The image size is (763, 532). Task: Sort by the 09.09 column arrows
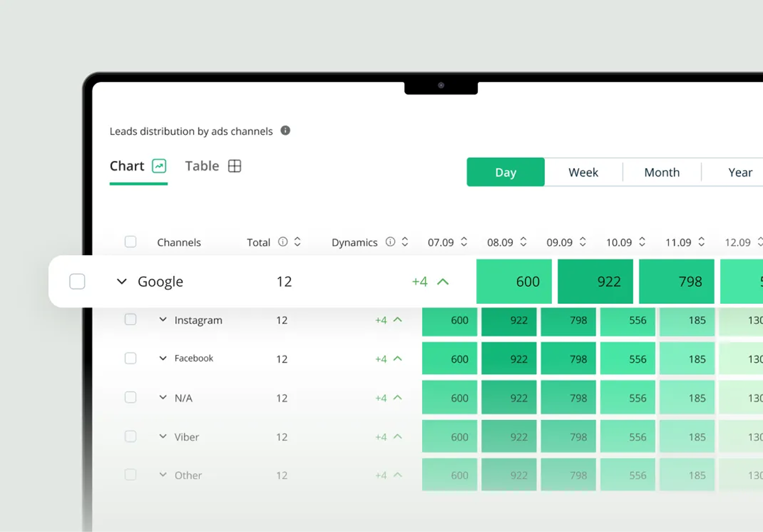(x=583, y=241)
